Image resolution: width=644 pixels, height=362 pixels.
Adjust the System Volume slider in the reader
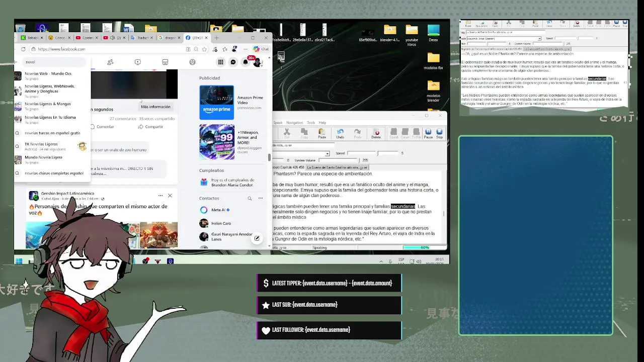click(x=339, y=160)
